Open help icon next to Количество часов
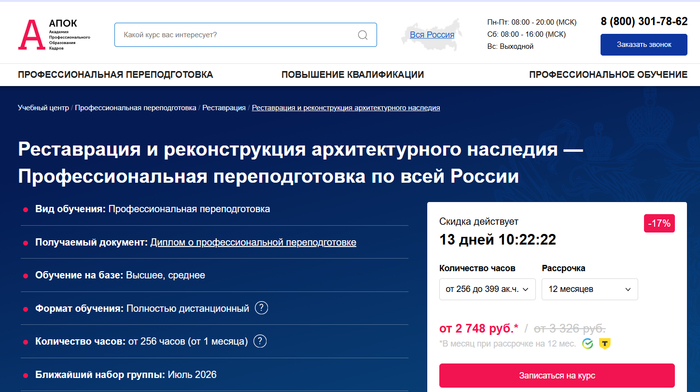Image resolution: width=700 pixels, height=392 pixels. point(260,341)
